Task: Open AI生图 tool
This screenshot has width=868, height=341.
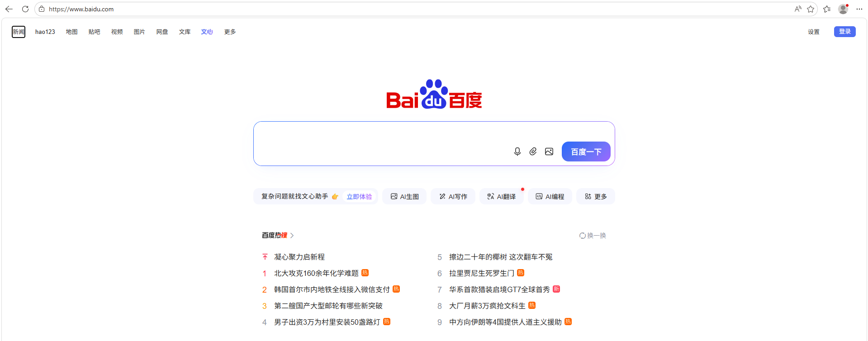Action: (x=404, y=196)
